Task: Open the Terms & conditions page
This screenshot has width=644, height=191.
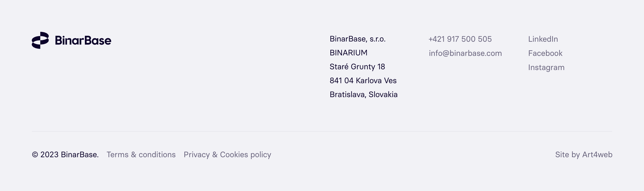Action: (x=141, y=154)
